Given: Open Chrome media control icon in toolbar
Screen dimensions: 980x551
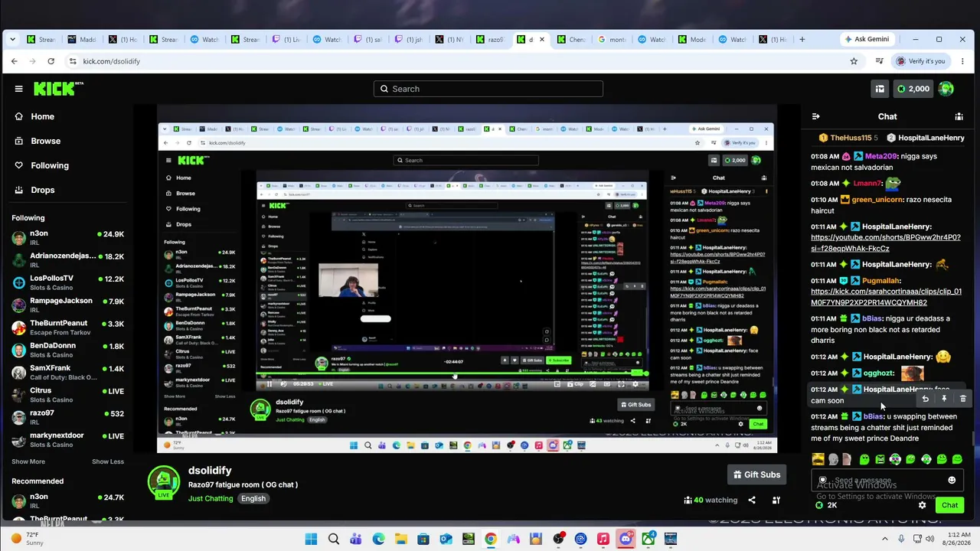Looking at the screenshot, I should pyautogui.click(x=880, y=61).
